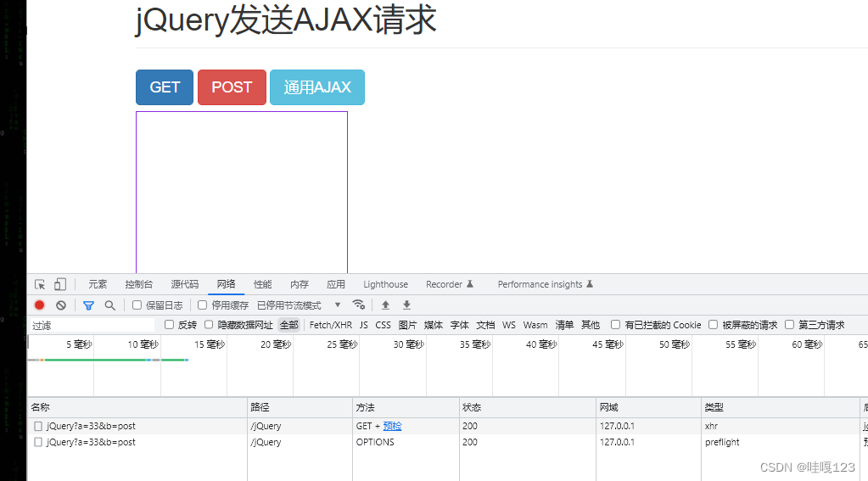Open the 内存 tab
This screenshot has height=481, width=868.
(300, 284)
